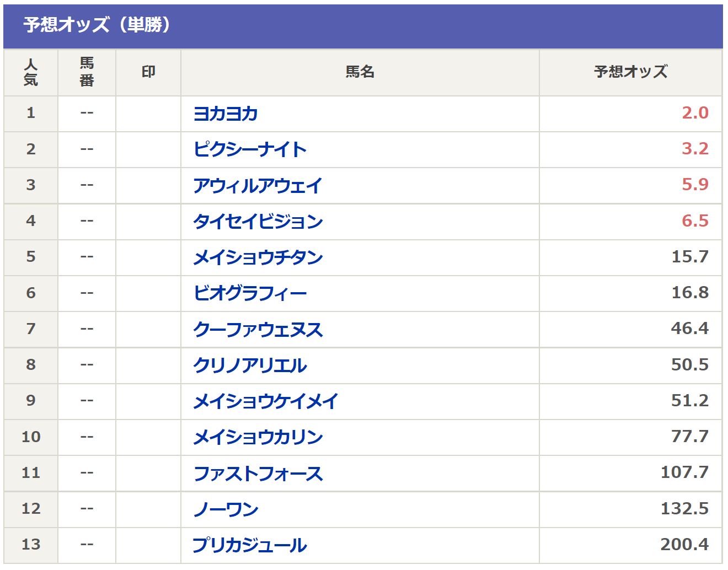Click the ピクシーナイト horse name
The height and width of the screenshot is (570, 728).
click(250, 149)
